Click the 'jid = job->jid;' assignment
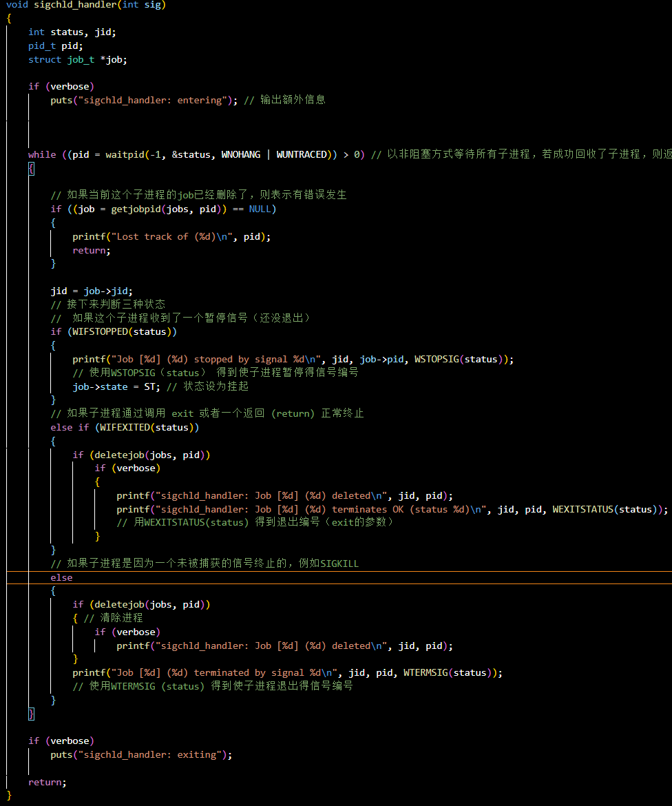The height and width of the screenshot is (806, 672). 92,291
